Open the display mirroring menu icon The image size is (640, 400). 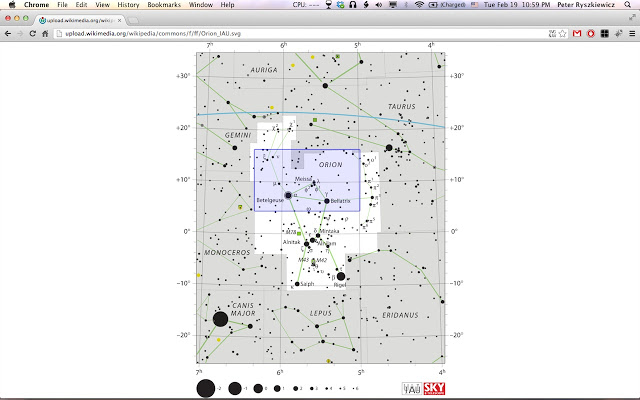[393, 4]
